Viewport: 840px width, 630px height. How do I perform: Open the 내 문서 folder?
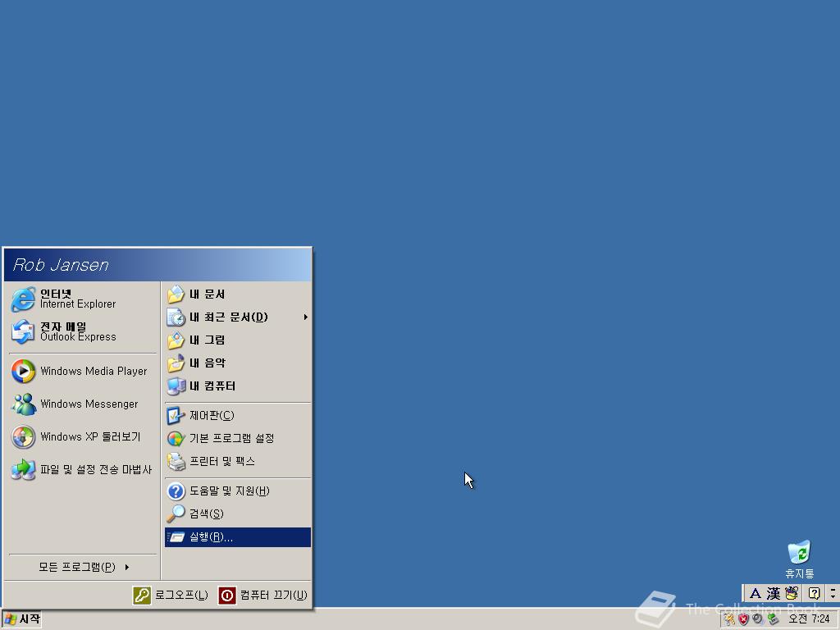(238, 294)
